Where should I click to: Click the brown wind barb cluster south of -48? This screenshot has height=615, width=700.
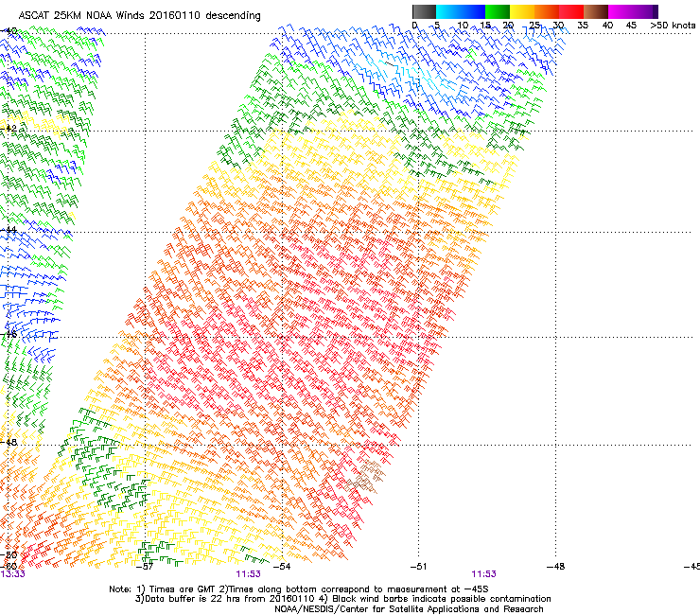click(365, 476)
